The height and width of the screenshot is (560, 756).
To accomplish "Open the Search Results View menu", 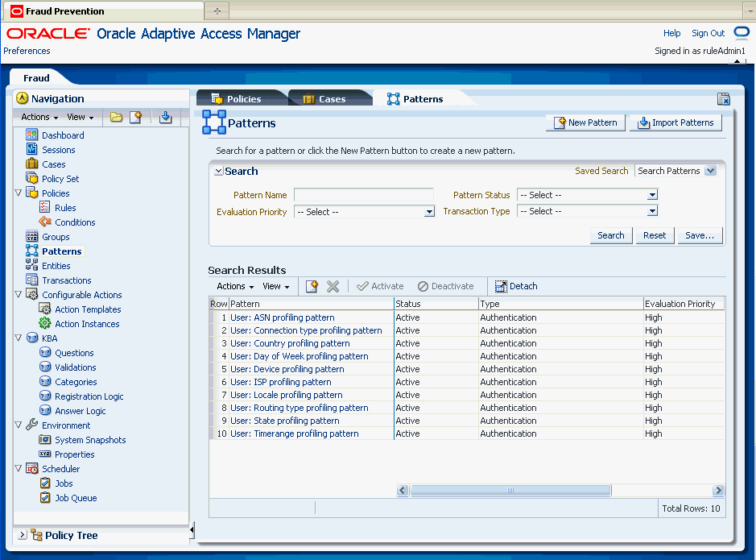I will pos(276,286).
